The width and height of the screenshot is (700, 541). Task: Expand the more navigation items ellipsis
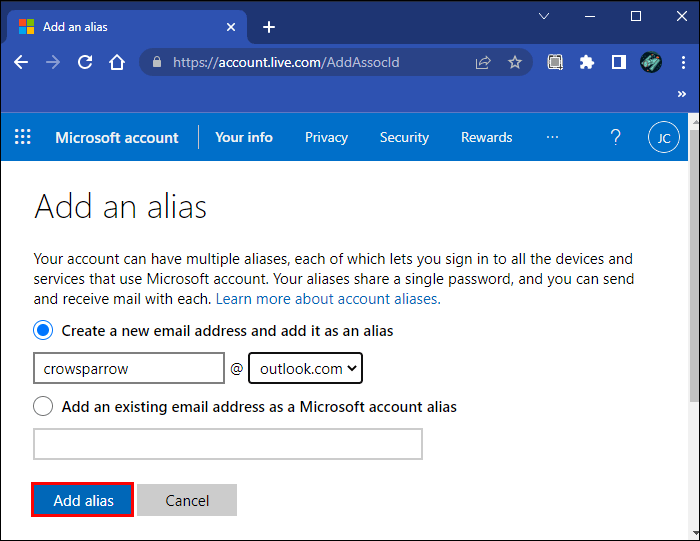pyautogui.click(x=552, y=137)
